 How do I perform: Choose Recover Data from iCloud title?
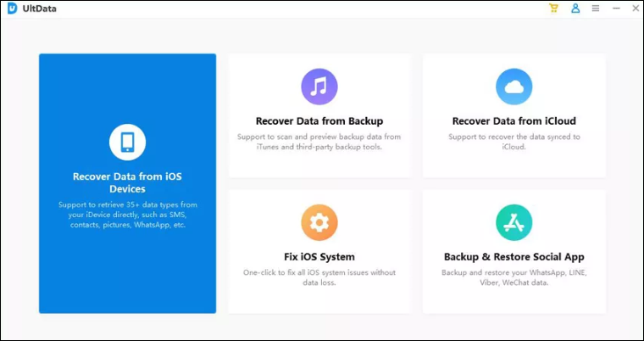pos(514,121)
